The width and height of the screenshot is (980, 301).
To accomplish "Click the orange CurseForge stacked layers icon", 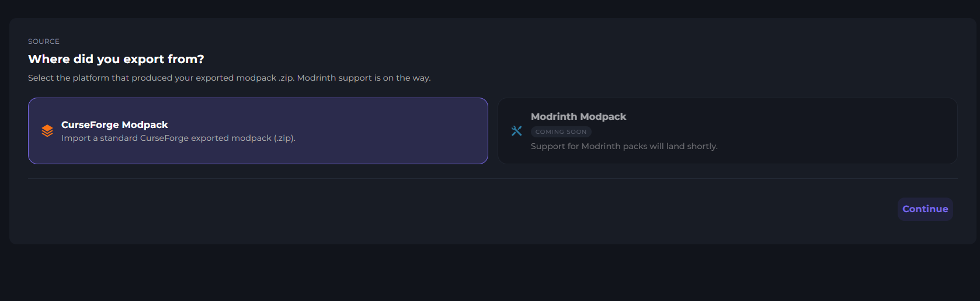I will 47,131.
